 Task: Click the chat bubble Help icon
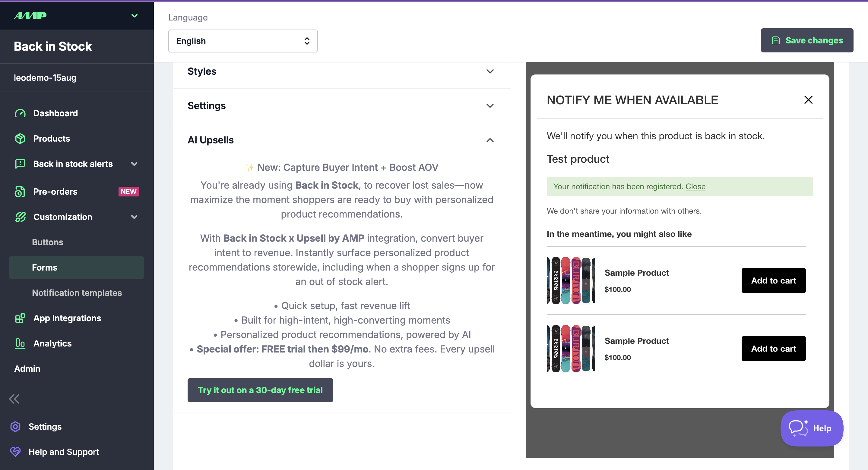798,428
